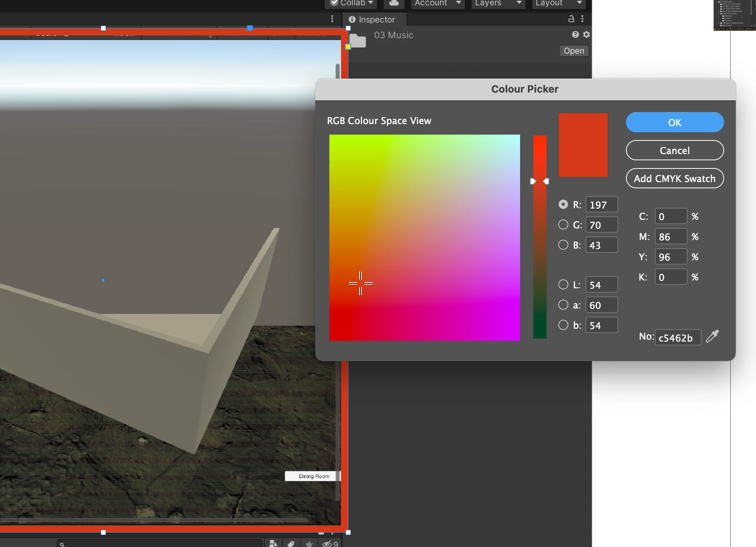756x547 pixels.
Task: Select the B colour channel radio button
Action: pos(563,245)
